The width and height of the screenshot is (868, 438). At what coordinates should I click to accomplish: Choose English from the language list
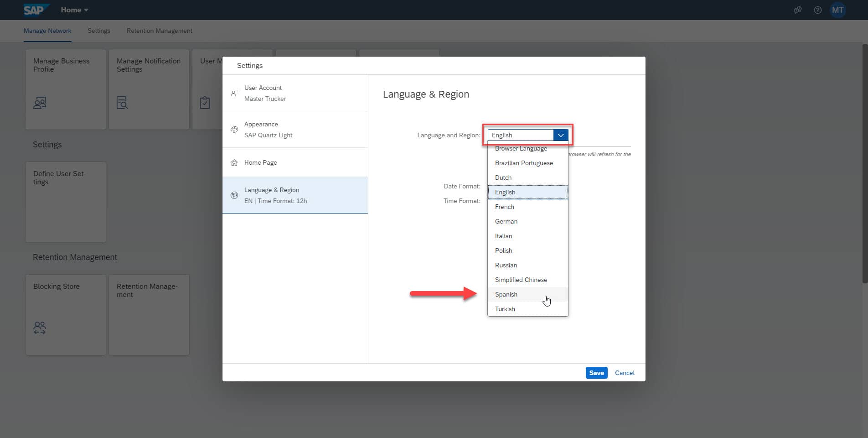click(x=528, y=192)
